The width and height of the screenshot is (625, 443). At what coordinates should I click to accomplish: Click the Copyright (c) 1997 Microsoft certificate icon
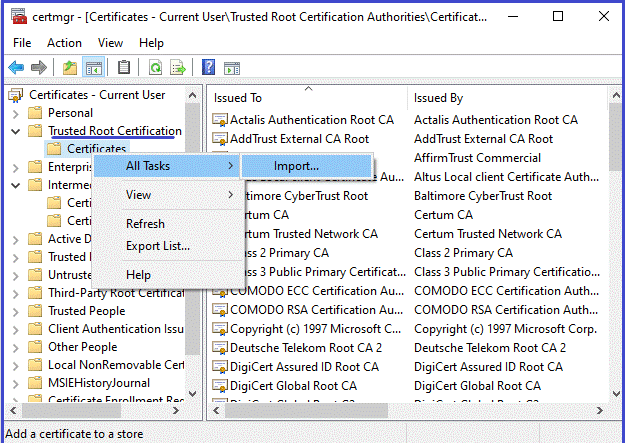point(220,329)
